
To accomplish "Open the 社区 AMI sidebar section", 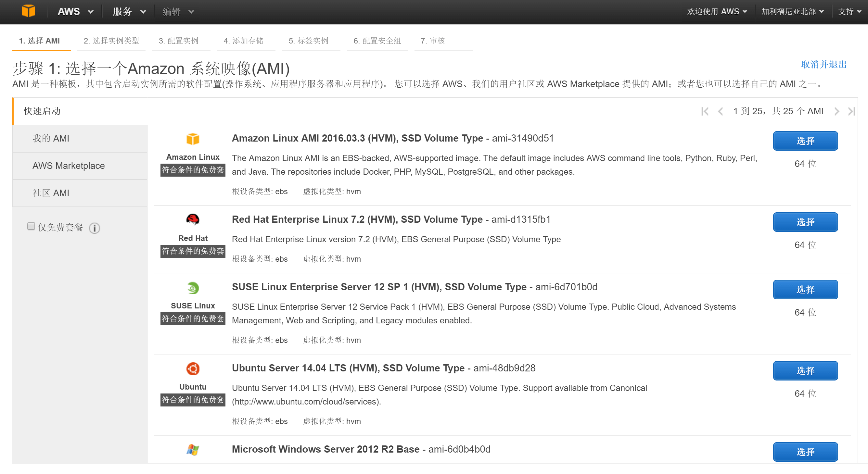I will click(x=80, y=193).
